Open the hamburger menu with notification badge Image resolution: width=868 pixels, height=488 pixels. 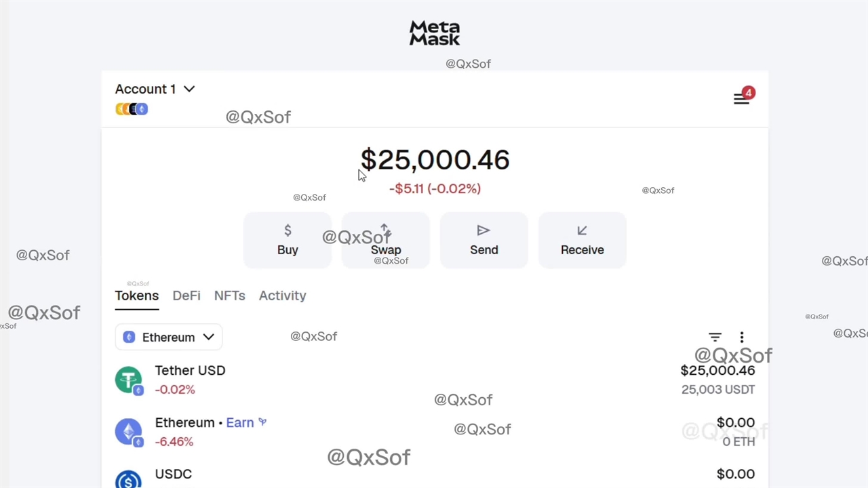pos(741,99)
